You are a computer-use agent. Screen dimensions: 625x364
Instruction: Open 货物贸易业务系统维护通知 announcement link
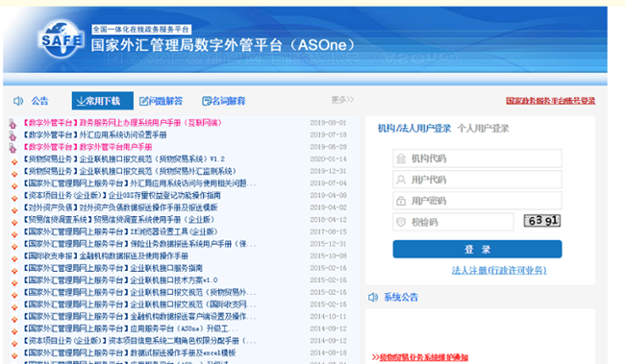(x=420, y=357)
